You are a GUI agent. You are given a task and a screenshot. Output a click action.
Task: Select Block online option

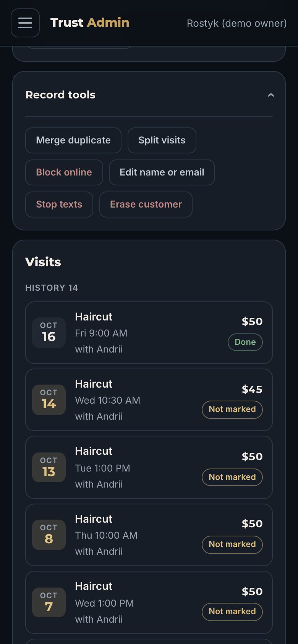click(64, 172)
